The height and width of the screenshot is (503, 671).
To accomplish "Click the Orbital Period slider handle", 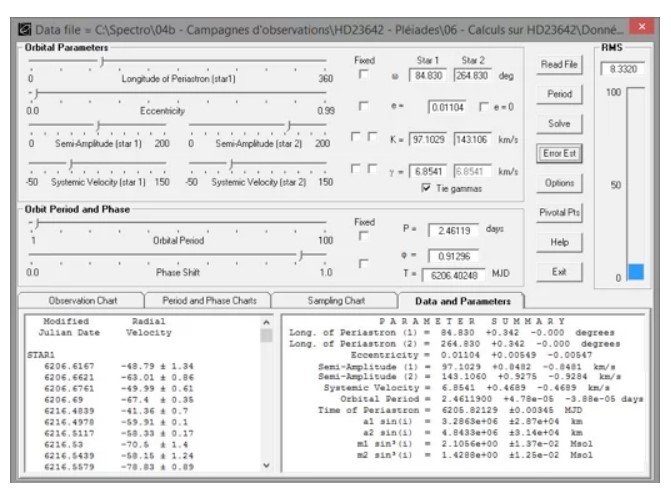I will [x=38, y=223].
